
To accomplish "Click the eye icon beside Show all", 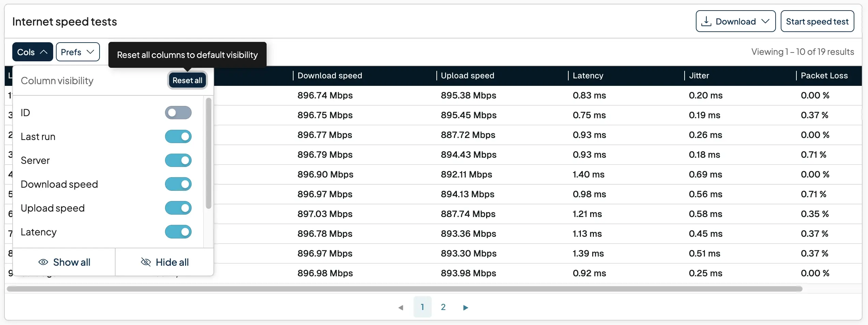I will coord(43,262).
